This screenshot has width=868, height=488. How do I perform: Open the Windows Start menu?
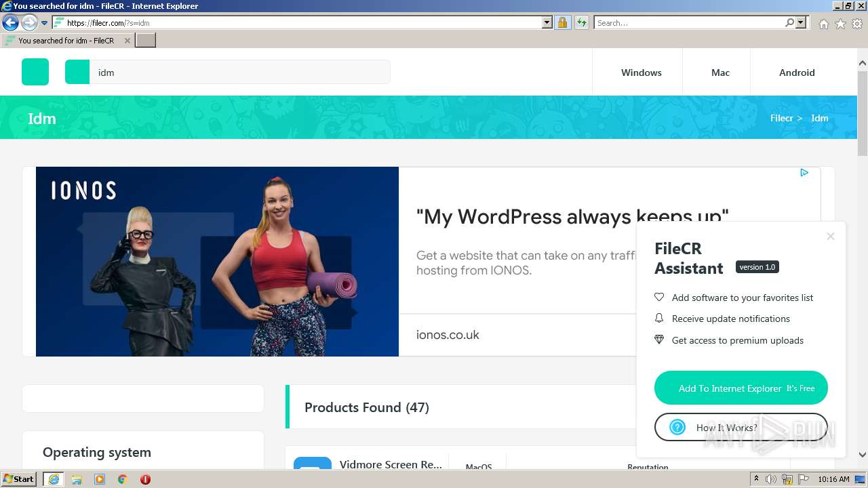(19, 479)
